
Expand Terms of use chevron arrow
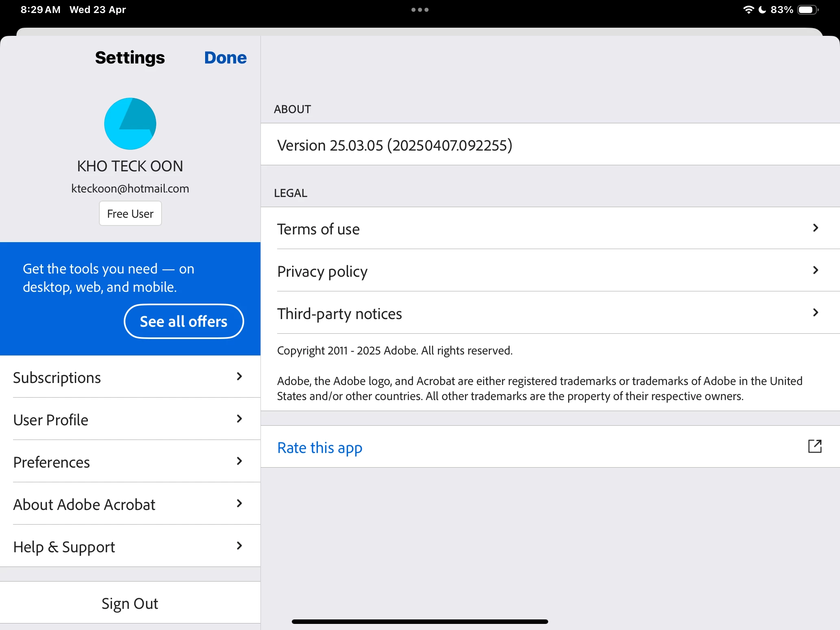tap(815, 228)
